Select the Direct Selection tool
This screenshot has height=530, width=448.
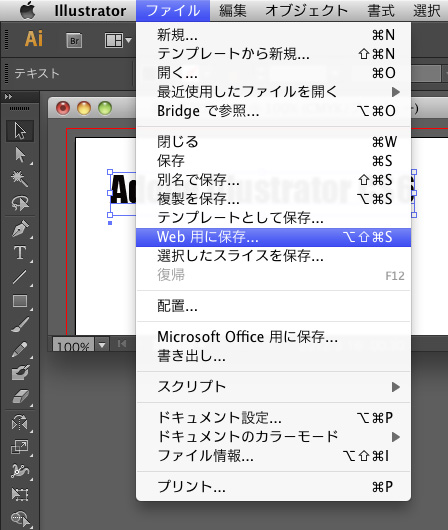pos(20,155)
